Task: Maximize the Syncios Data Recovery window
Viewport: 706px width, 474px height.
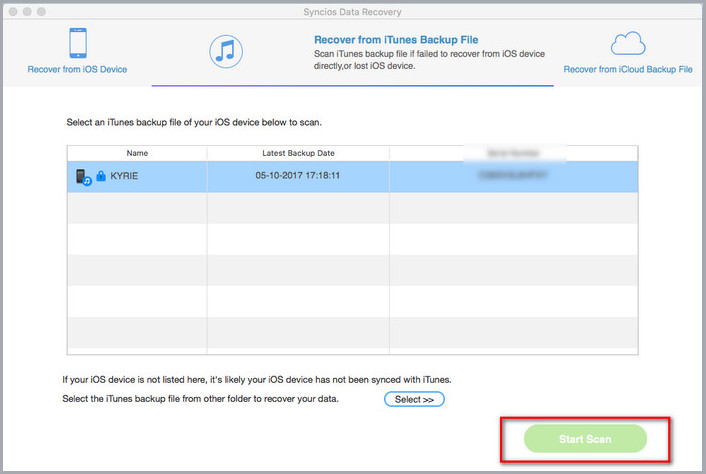Action: click(x=41, y=12)
